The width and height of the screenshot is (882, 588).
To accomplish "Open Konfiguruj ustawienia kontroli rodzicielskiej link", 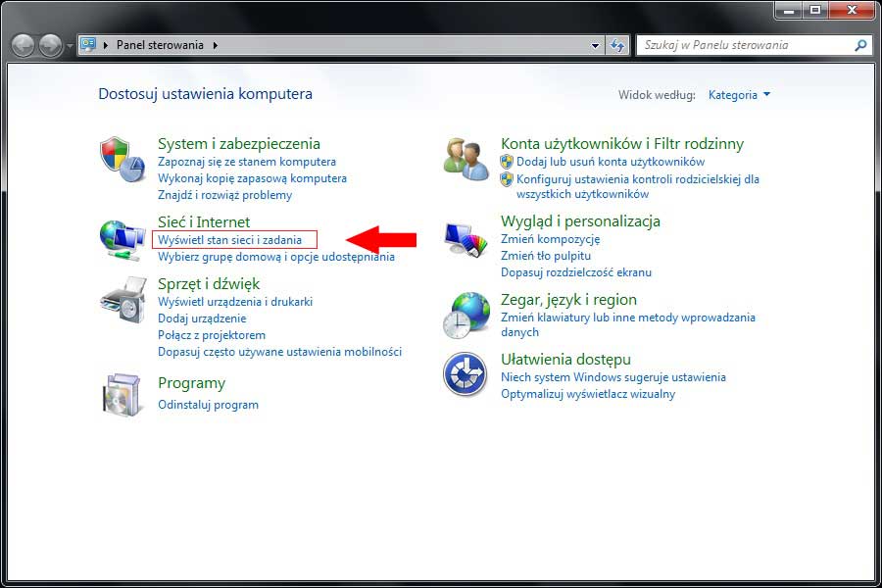I will (x=637, y=186).
